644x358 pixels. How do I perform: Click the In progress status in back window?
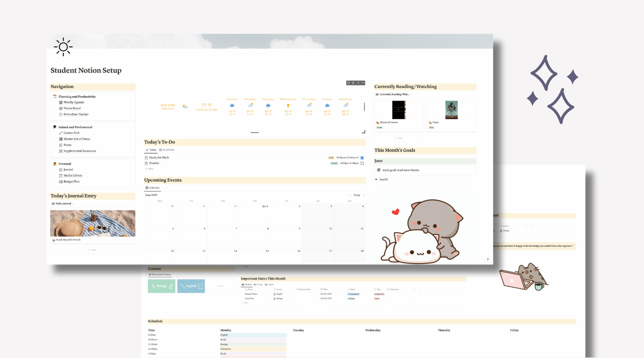354,294
